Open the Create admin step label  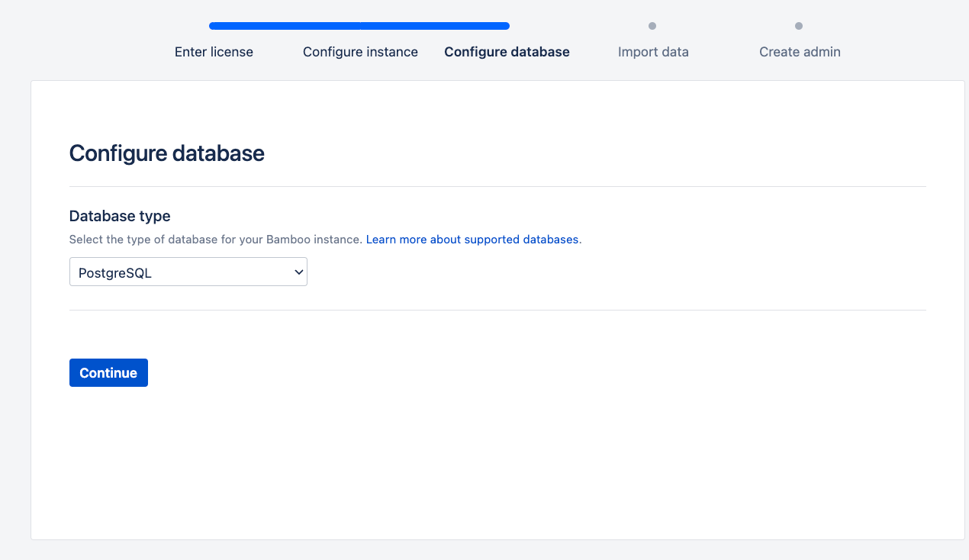[x=800, y=52]
